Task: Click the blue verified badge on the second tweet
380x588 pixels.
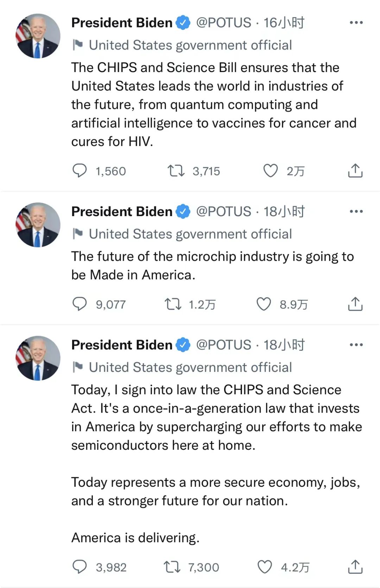Action: [183, 212]
